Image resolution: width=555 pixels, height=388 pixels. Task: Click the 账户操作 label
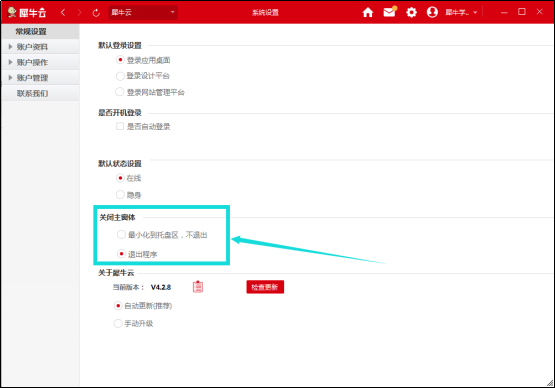click(32, 62)
